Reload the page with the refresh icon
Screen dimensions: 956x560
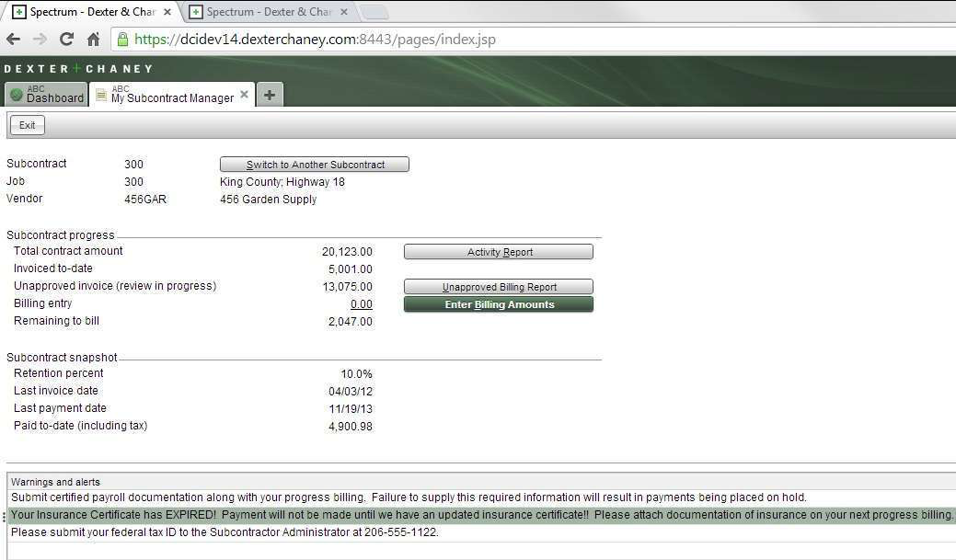point(66,40)
